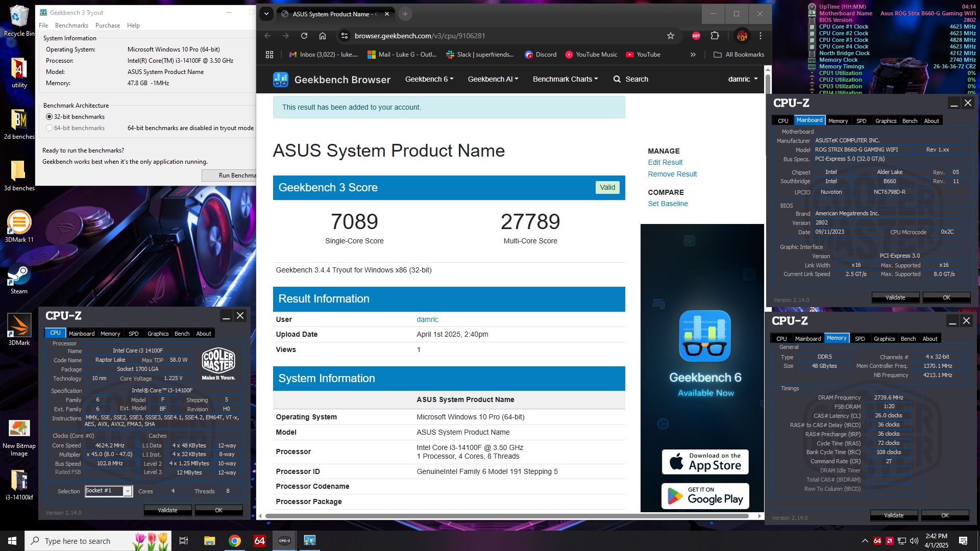Image resolution: width=980 pixels, height=551 pixels.
Task: Open YouTube Music bookmark
Action: click(591, 55)
